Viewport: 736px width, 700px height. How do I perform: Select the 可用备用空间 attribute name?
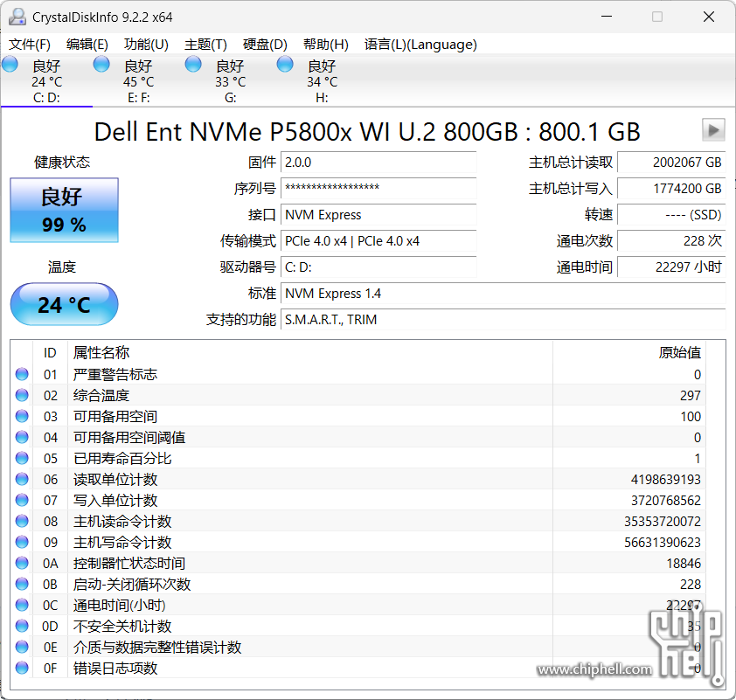tap(115, 416)
